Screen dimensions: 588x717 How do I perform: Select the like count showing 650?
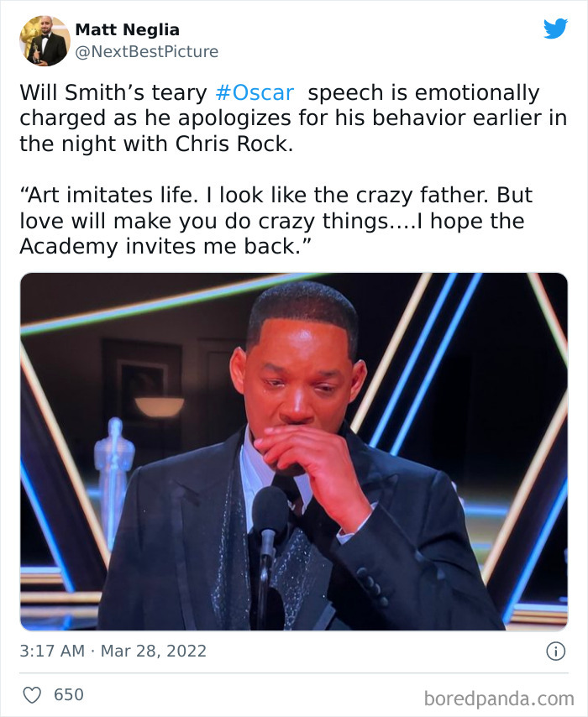71,693
